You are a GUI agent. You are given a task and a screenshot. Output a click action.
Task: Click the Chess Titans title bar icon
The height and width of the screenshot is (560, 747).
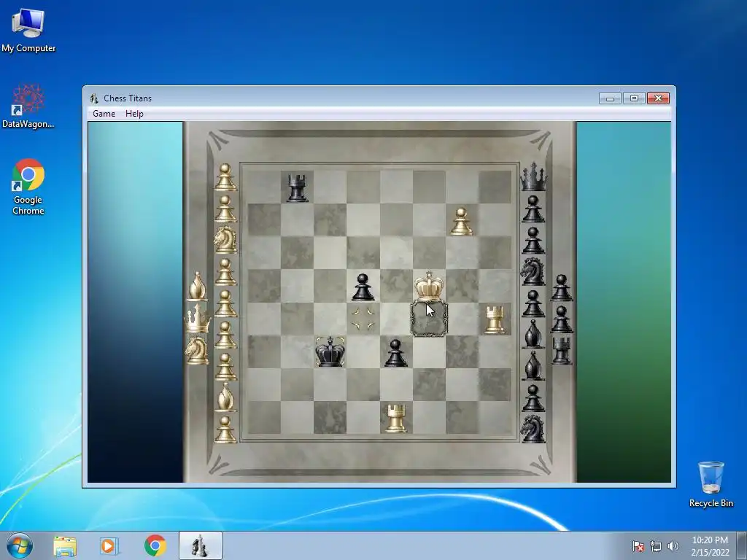pos(94,98)
